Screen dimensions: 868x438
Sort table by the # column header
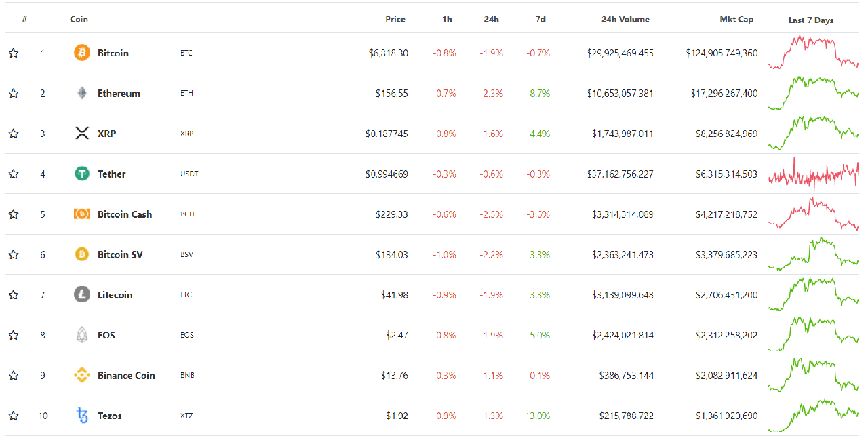[24, 19]
